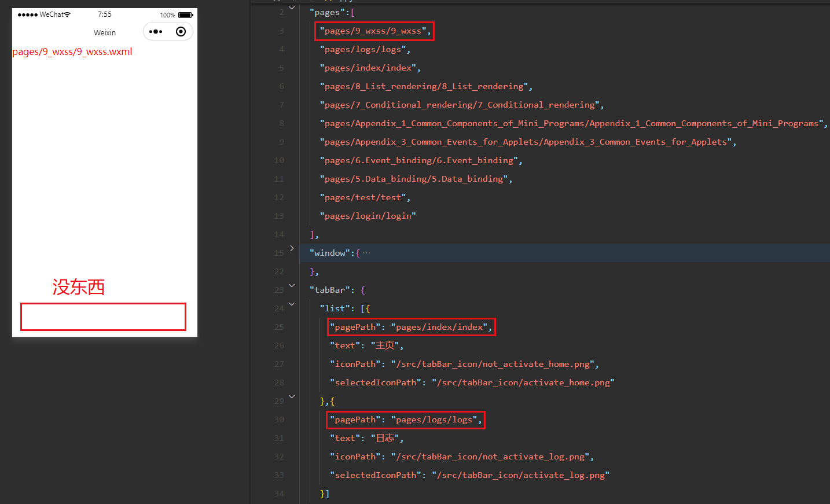Collapse the second tab bar item at line 29
Viewport: 830px width, 504px height.
[292, 396]
